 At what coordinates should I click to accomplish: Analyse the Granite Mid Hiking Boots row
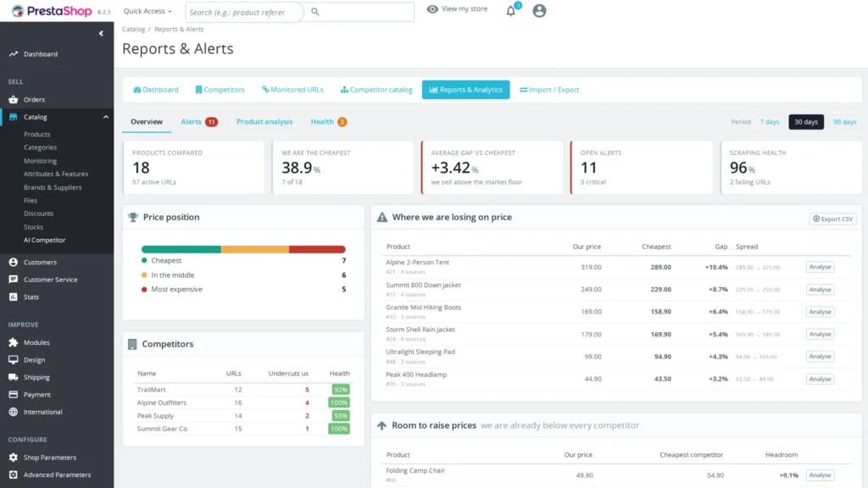820,312
